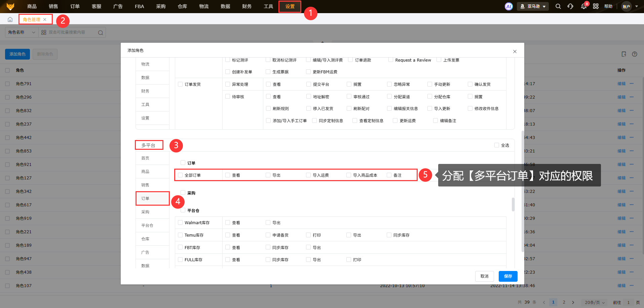Screen dimensions: 644x308
Task: Go to the home page icon tab
Action: 10,20
